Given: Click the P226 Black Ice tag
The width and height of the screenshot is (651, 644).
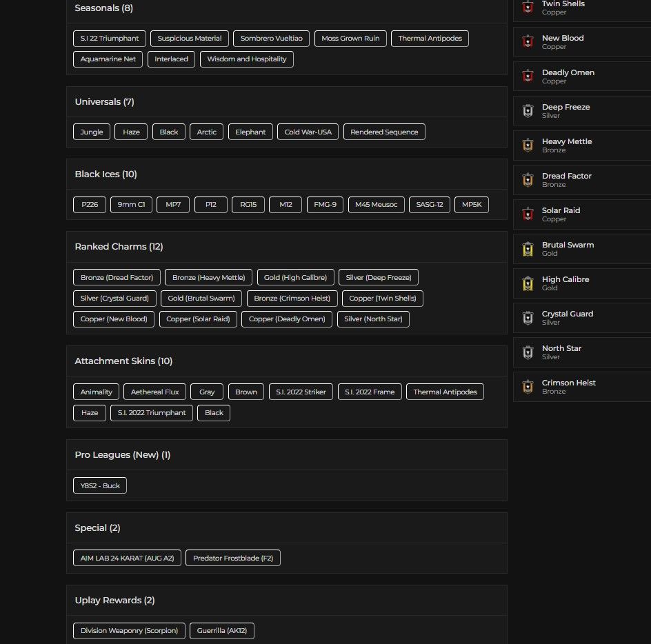Looking at the screenshot, I should (90, 204).
